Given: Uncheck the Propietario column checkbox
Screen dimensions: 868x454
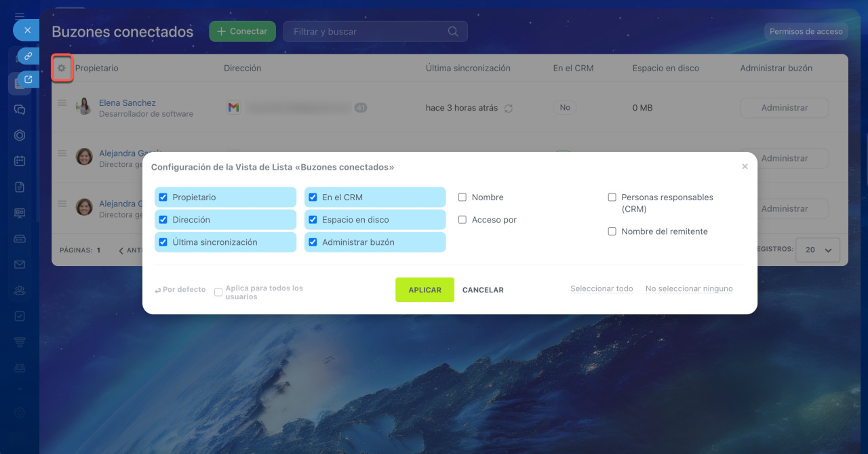Looking at the screenshot, I should [x=163, y=197].
